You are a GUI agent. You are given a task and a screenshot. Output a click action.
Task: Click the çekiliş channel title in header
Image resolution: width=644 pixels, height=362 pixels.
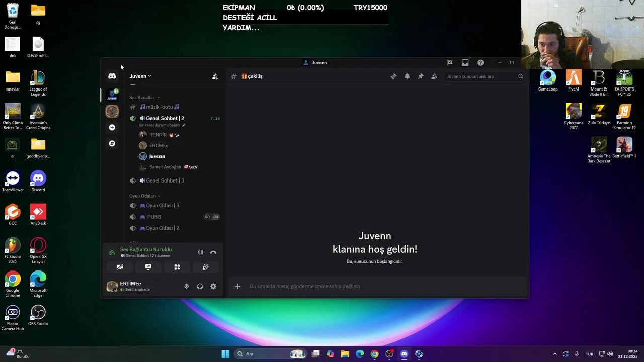(252, 76)
